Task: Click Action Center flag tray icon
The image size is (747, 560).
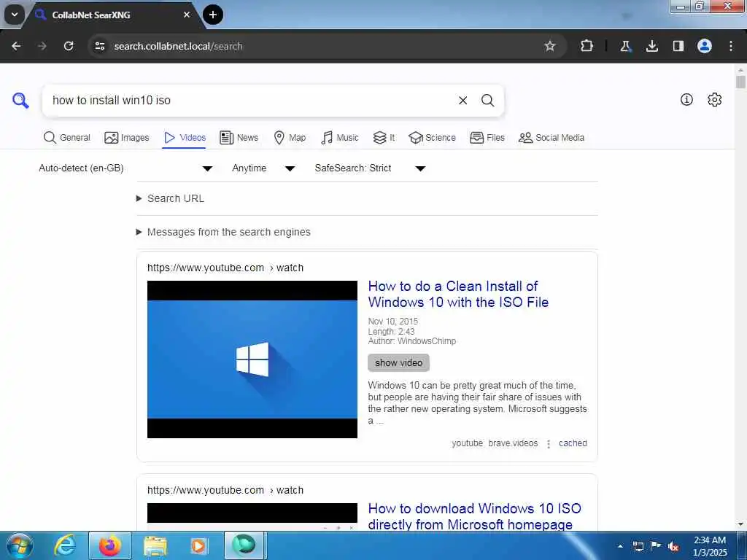Action: 656,546
